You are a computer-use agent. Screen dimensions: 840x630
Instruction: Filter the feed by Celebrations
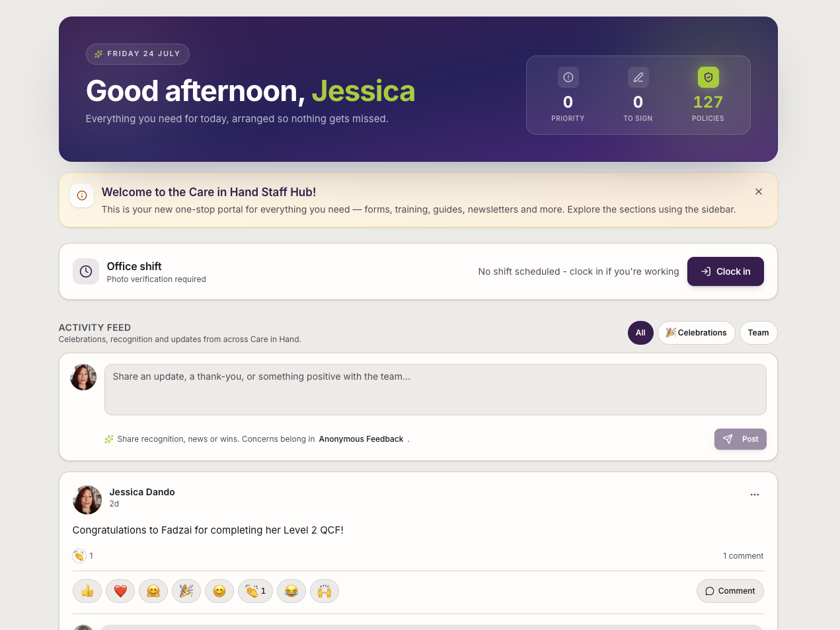(696, 333)
